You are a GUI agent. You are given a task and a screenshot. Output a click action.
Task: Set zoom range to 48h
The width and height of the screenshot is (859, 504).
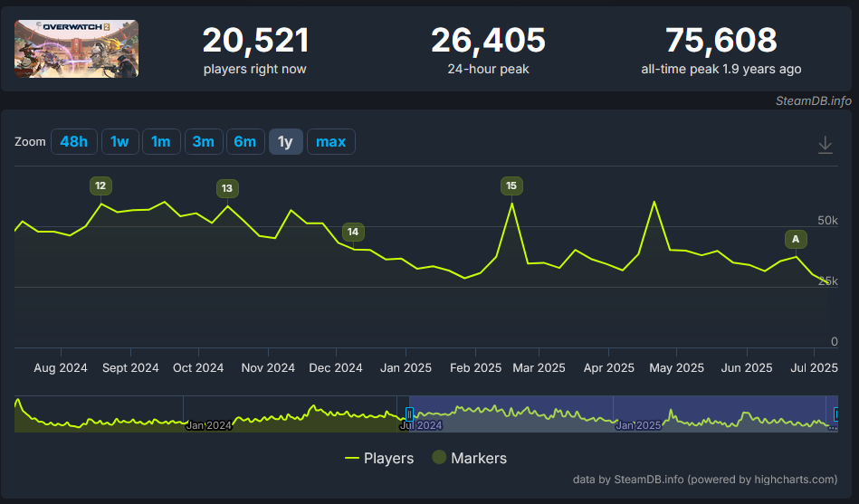(x=74, y=141)
